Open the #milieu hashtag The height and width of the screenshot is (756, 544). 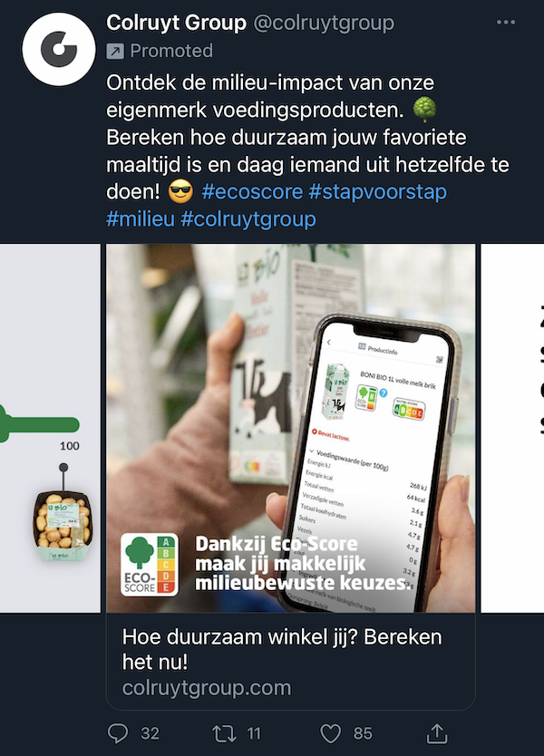point(141,218)
